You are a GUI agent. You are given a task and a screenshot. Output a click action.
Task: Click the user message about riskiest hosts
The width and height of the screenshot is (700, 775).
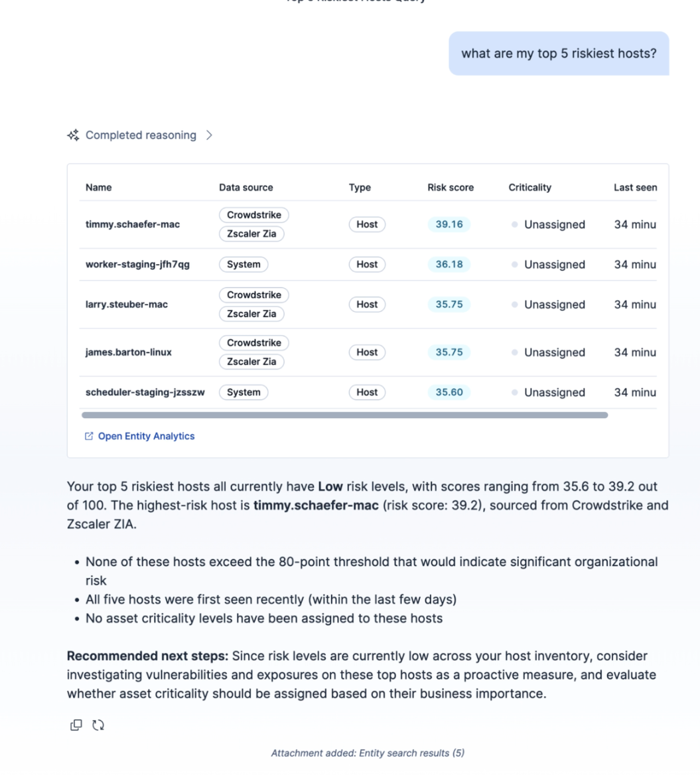tap(559, 53)
